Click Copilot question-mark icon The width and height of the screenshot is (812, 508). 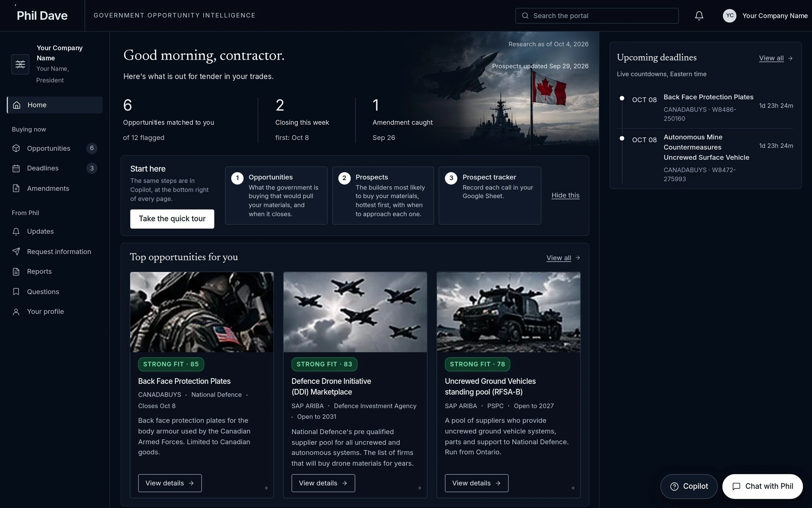(x=674, y=486)
